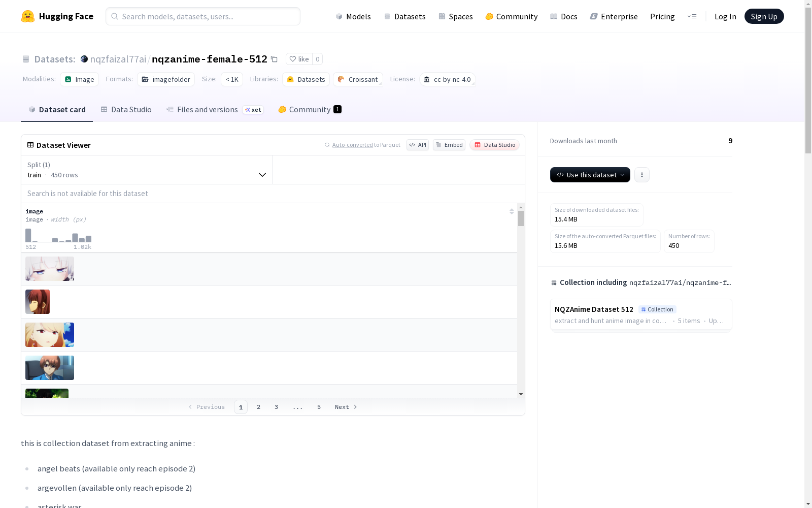Image resolution: width=812 pixels, height=508 pixels.
Task: Go to page 2 of dataset viewer
Action: coord(258,407)
